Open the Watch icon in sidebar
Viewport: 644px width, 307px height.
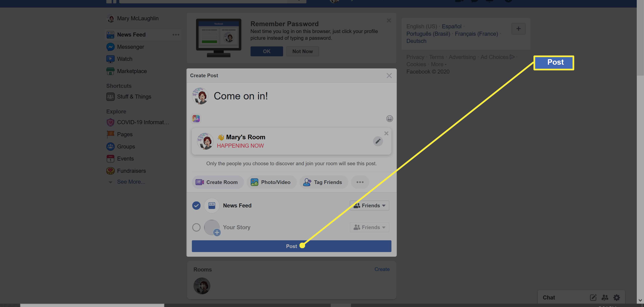pos(110,59)
